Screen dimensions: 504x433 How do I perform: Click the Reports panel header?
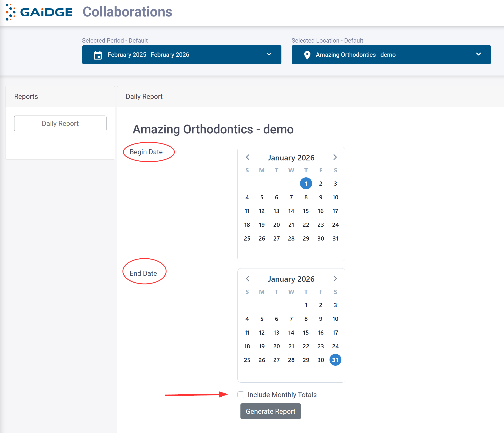pos(26,97)
